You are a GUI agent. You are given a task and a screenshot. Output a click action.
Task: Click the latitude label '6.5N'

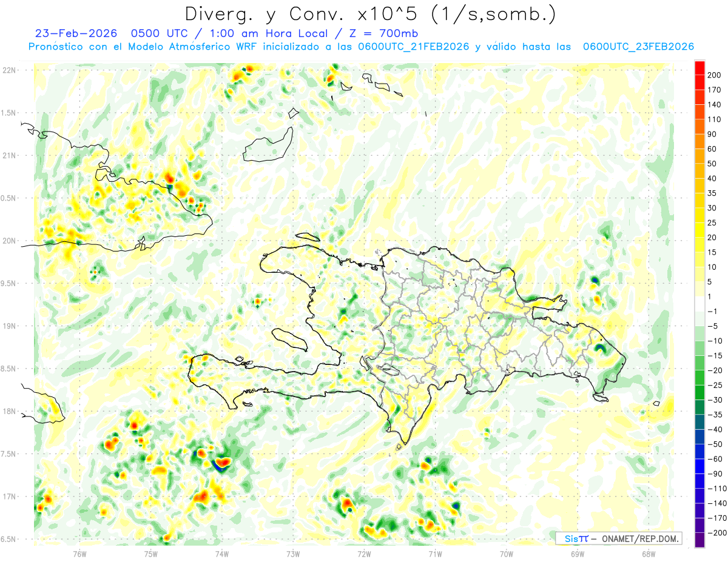[9, 539]
